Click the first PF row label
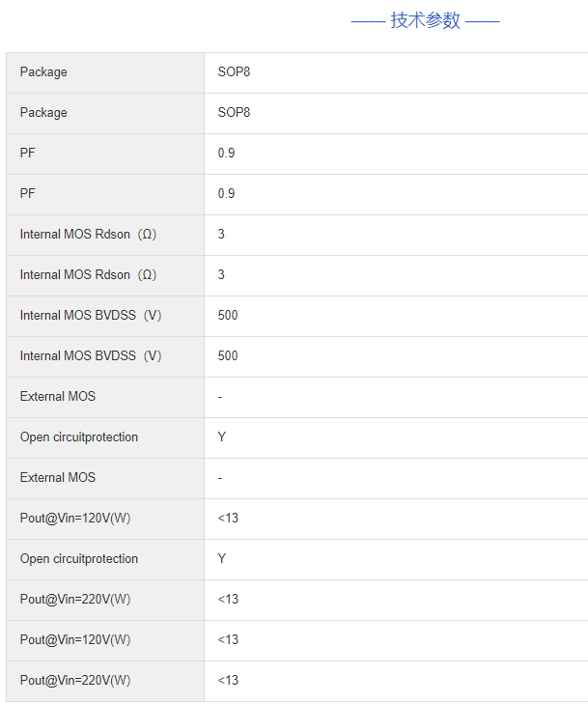The height and width of the screenshot is (704, 588). tap(28, 154)
